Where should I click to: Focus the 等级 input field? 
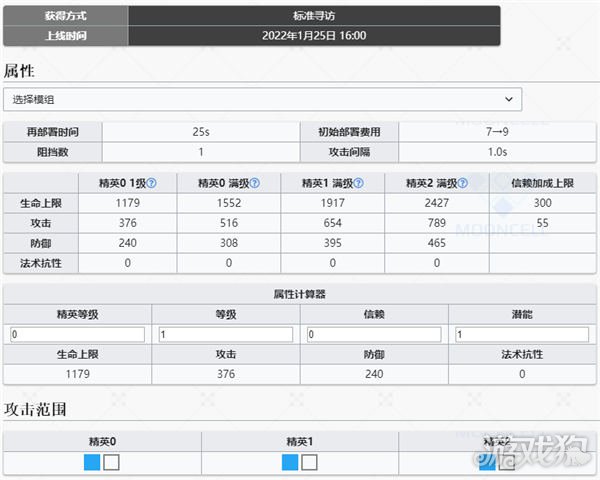point(226,335)
